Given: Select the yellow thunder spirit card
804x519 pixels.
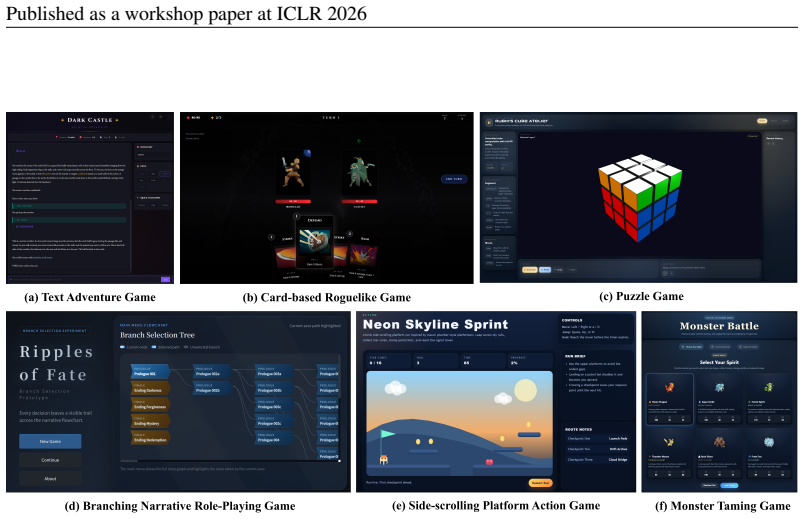Looking at the screenshot, I should click(670, 454).
